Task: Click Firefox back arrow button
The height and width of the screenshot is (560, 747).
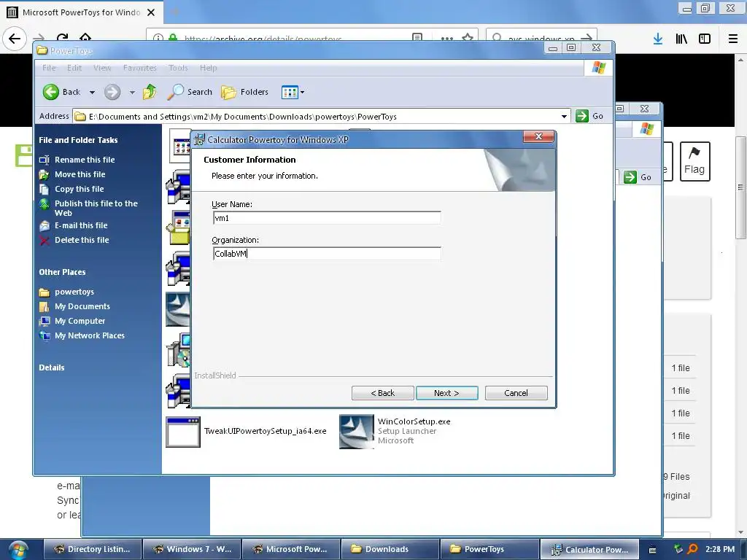Action: [15, 39]
